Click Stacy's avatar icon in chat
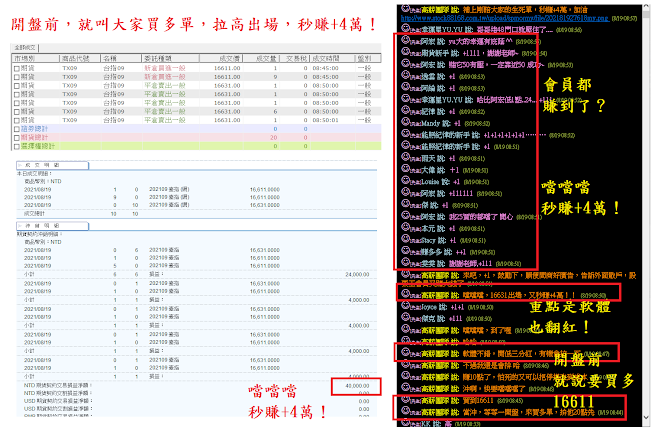This screenshot has width=658, height=434. (405, 239)
